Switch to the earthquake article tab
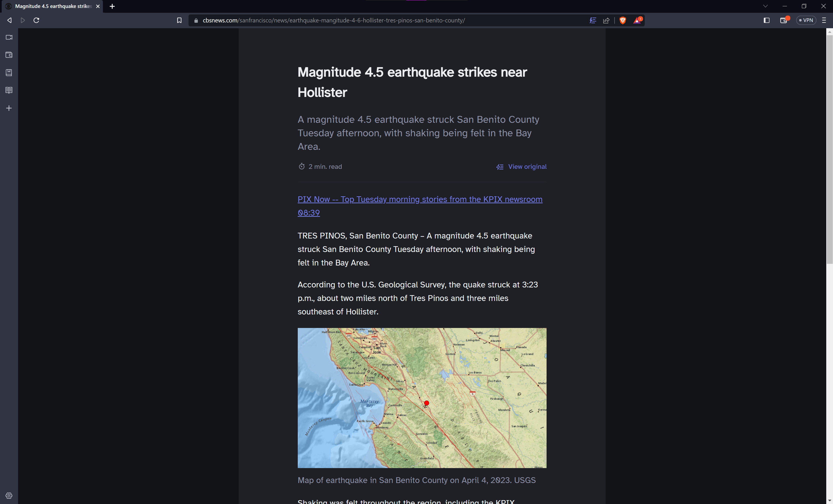This screenshot has height=504, width=833. [51, 6]
